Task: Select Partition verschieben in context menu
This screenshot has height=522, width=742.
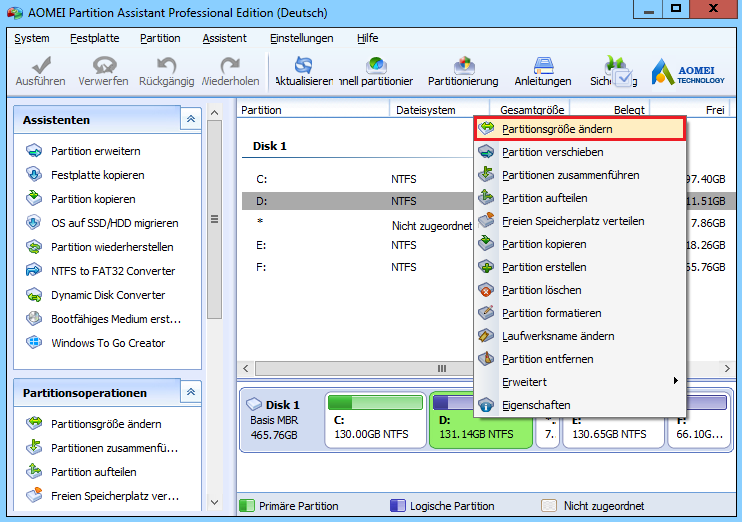Action: pyautogui.click(x=580, y=152)
